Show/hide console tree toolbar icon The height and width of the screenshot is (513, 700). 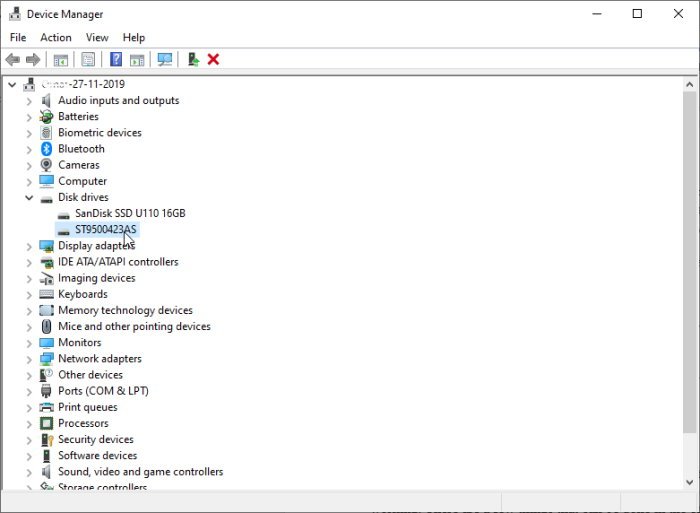click(x=61, y=59)
